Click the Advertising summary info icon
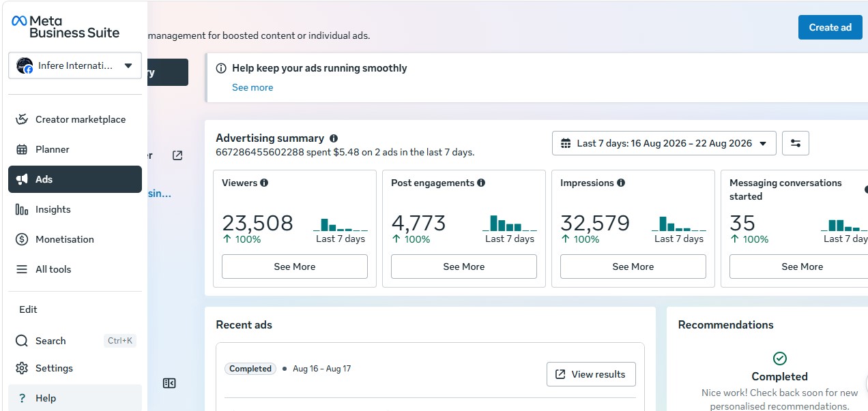 click(334, 138)
